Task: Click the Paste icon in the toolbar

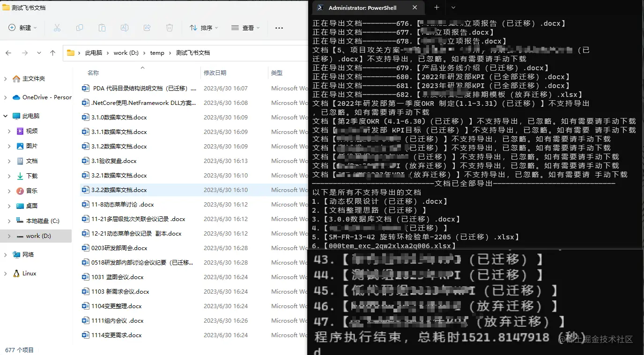Action: pyautogui.click(x=102, y=28)
